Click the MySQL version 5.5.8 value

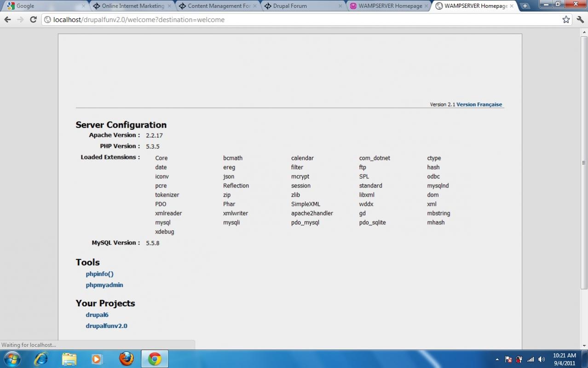pyautogui.click(x=153, y=243)
